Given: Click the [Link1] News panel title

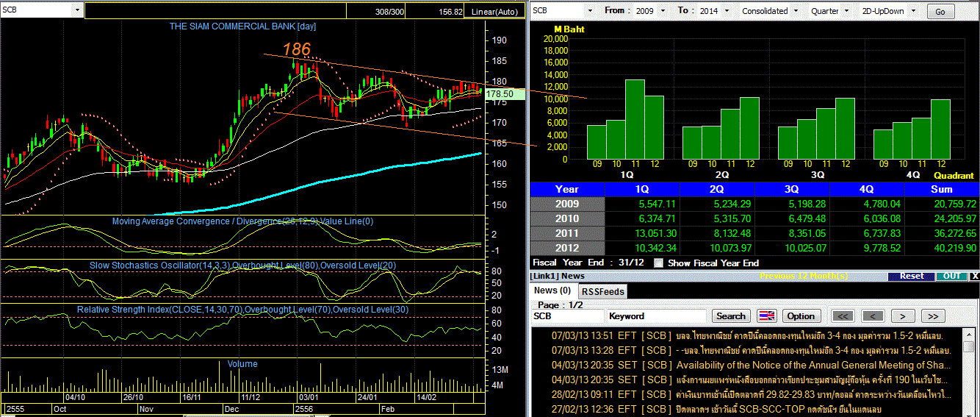Looking at the screenshot, I should point(558,276).
